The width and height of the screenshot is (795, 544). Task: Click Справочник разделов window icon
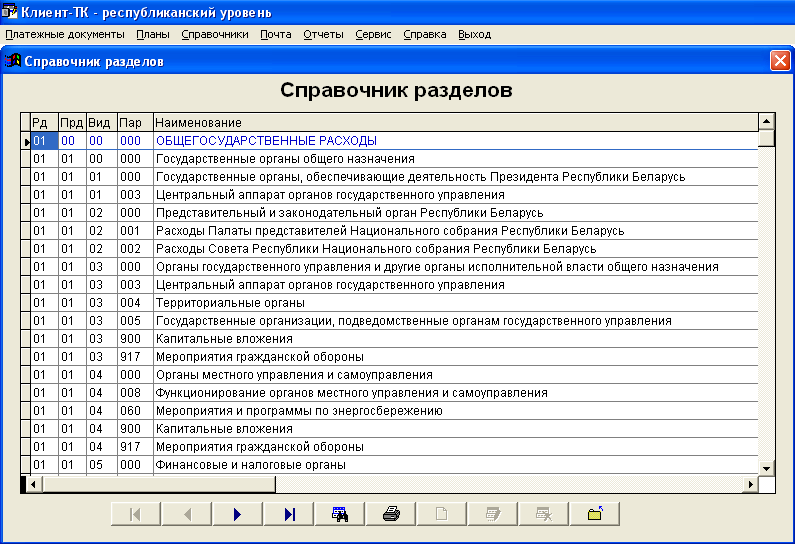click(13, 61)
